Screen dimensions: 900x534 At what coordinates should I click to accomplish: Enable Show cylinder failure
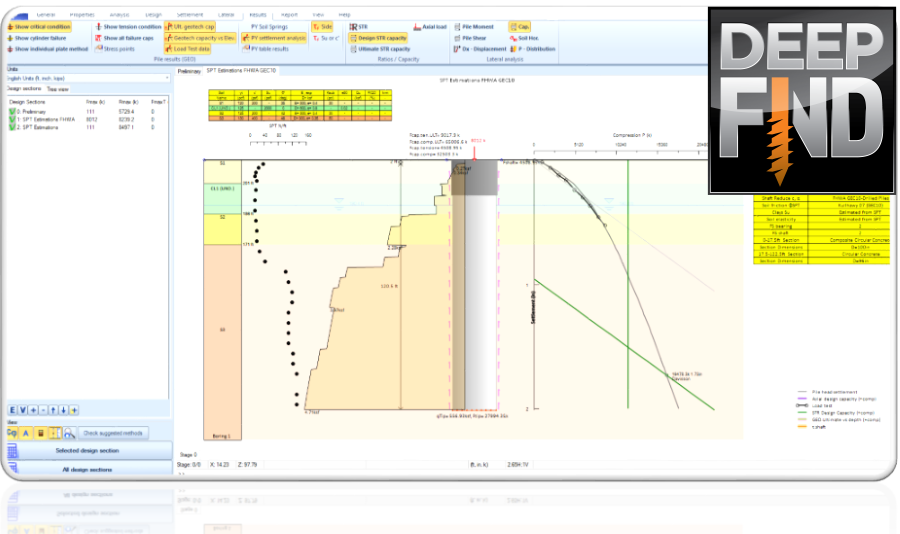click(37, 38)
